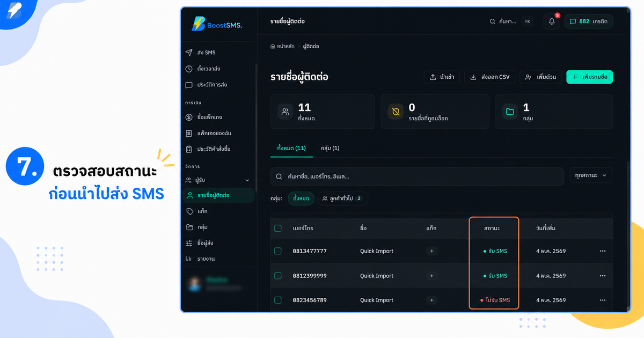Click ผู้ติดต่อ breadcrumb

(311, 46)
